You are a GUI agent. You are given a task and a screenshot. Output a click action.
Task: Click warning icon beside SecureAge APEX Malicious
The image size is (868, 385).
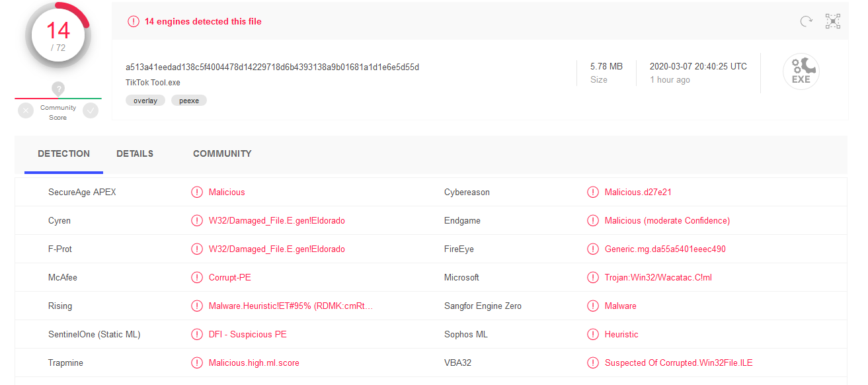197,192
